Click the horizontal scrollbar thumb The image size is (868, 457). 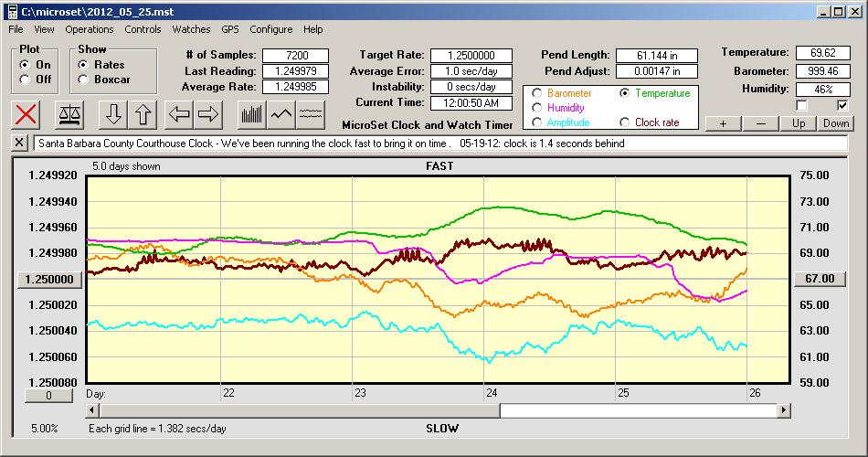click(x=300, y=410)
